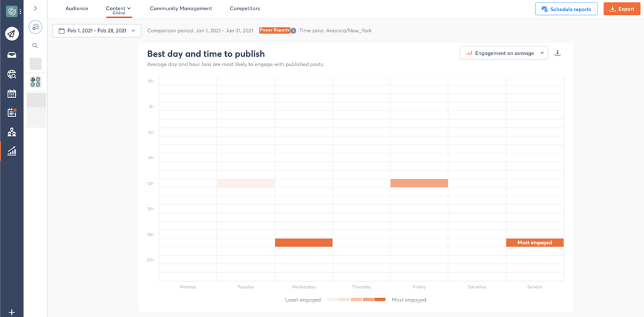Click the plus icon at the sidebar bottom
The height and width of the screenshot is (317, 644).
tap(11, 312)
